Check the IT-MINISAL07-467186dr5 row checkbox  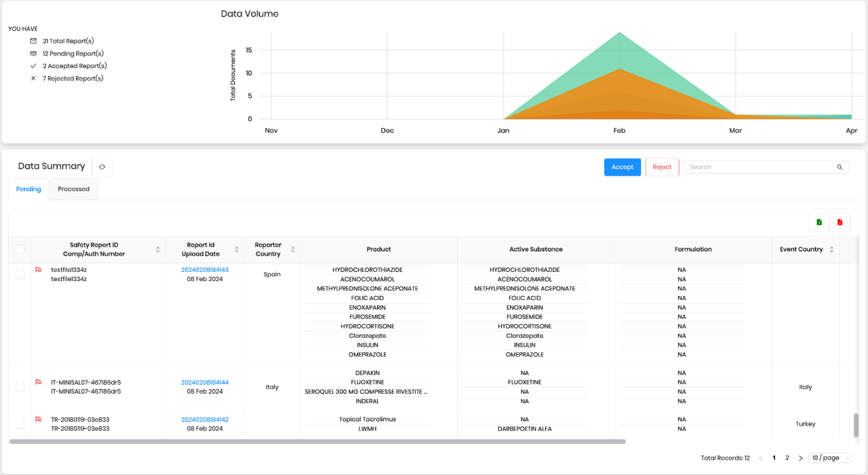click(x=20, y=387)
